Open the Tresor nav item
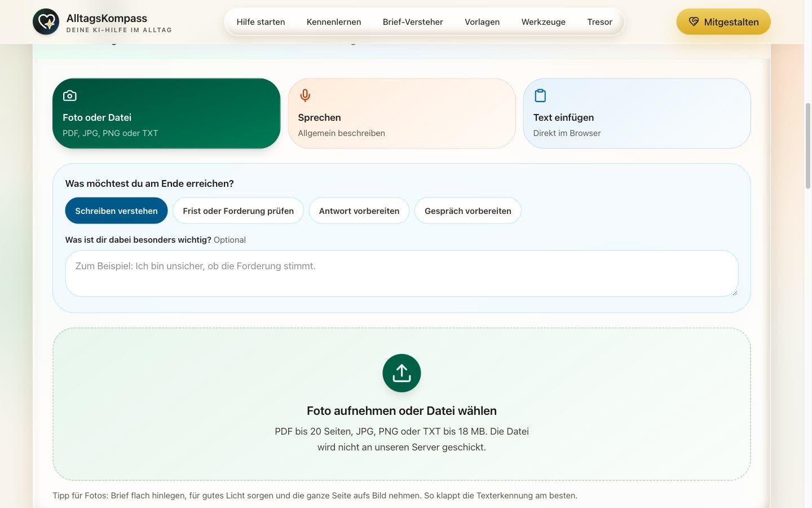The height and width of the screenshot is (508, 812). click(x=599, y=22)
